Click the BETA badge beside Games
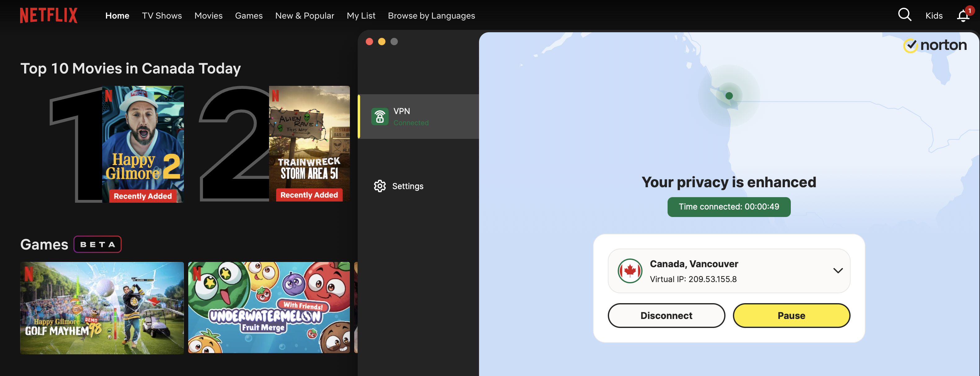 pyautogui.click(x=98, y=244)
